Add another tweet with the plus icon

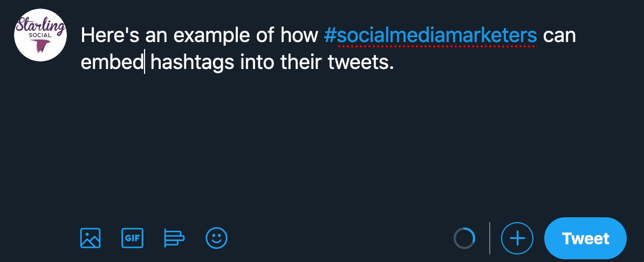coord(517,238)
